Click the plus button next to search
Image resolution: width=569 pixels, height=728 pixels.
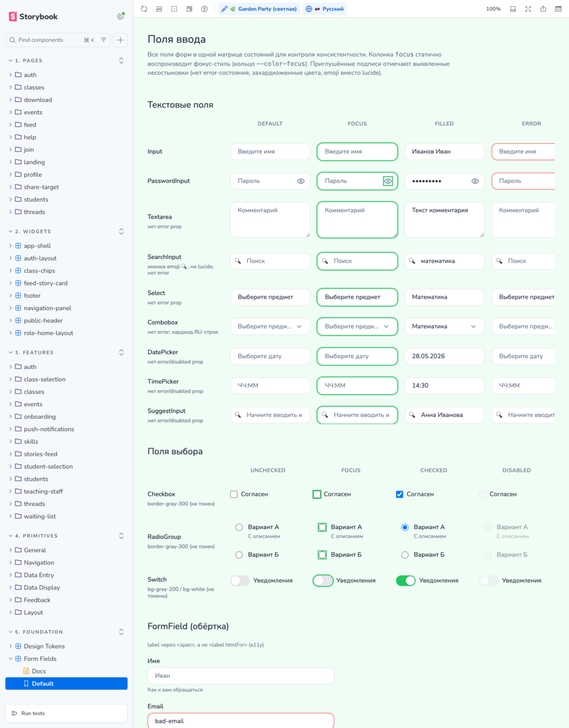[120, 40]
